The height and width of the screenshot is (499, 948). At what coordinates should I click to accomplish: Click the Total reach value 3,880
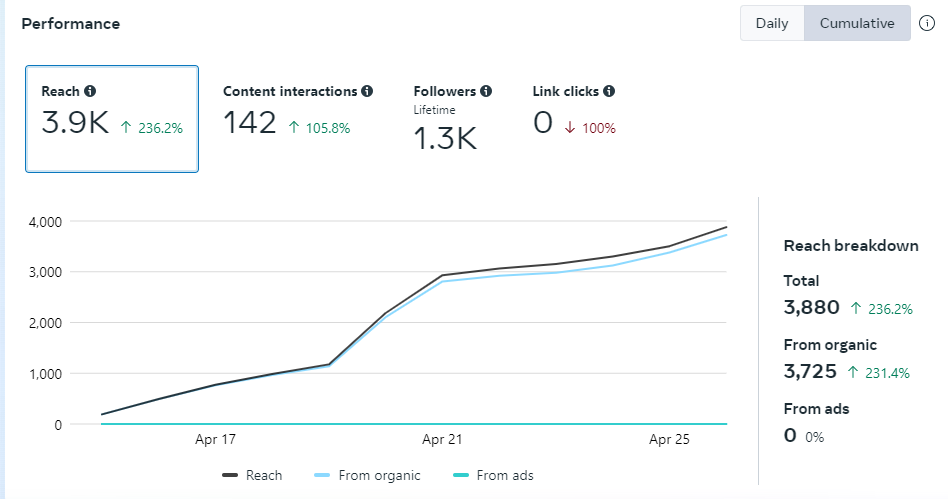811,308
